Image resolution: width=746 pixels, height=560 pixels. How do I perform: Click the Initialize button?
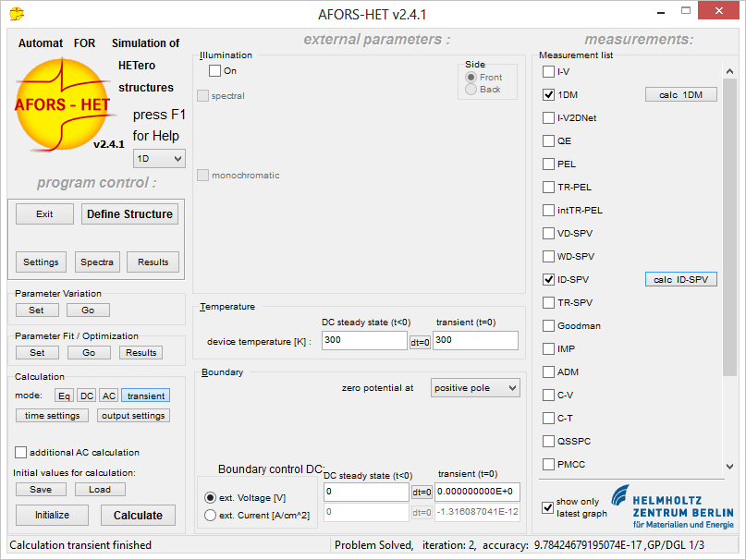point(53,516)
